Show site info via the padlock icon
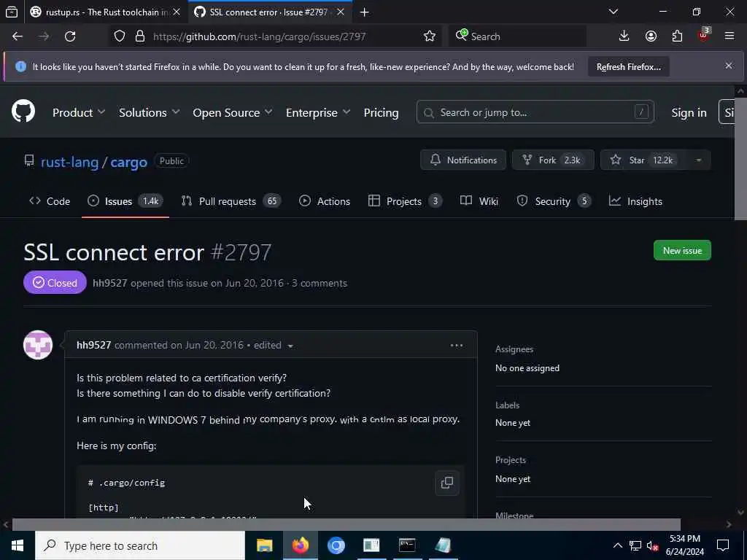 [x=139, y=36]
